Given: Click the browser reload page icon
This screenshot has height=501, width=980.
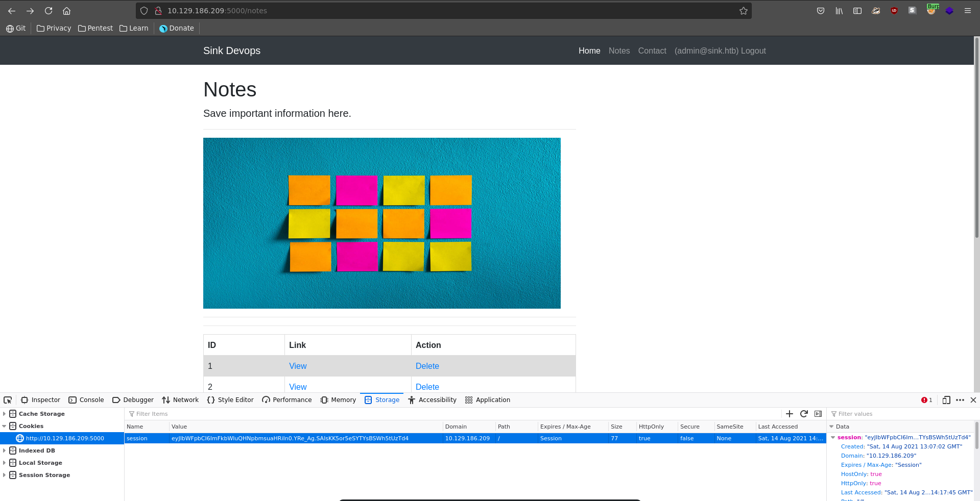Looking at the screenshot, I should coord(49,11).
